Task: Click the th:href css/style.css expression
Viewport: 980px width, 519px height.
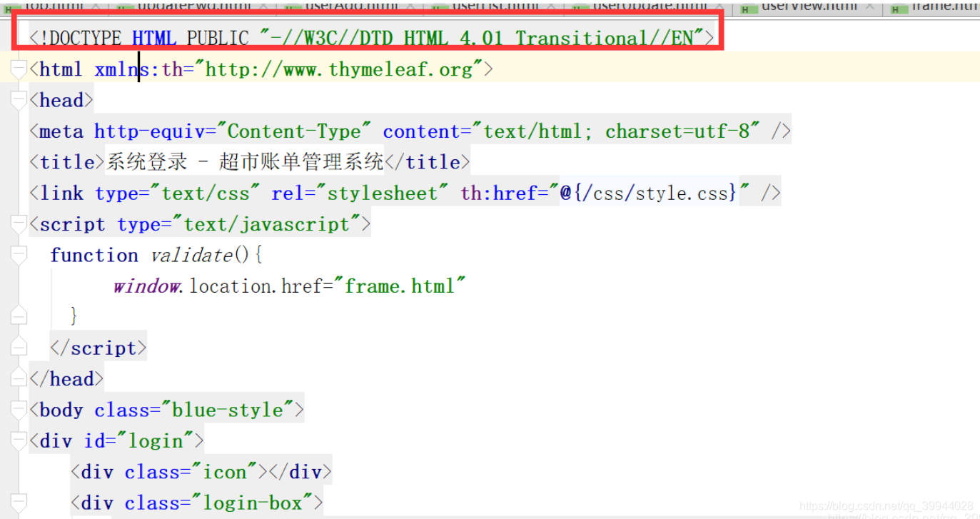Action: pyautogui.click(x=648, y=193)
